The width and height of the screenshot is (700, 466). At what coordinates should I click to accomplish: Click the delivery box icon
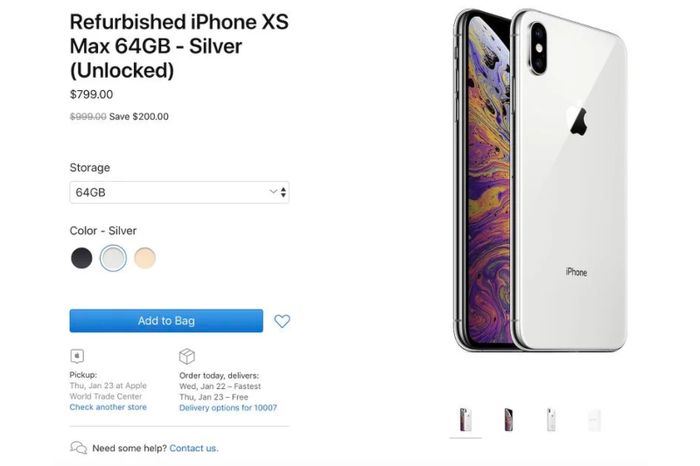pyautogui.click(x=187, y=356)
